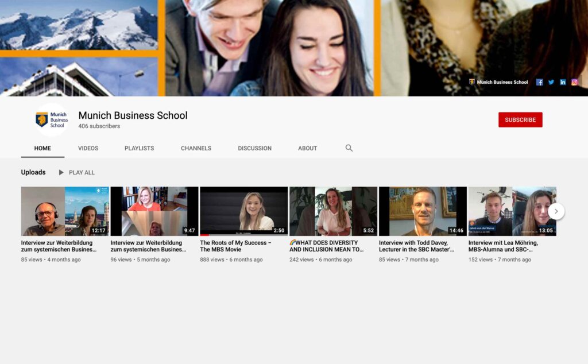This screenshot has width=588, height=364.
Task: Select the Home tab
Action: pyautogui.click(x=42, y=149)
